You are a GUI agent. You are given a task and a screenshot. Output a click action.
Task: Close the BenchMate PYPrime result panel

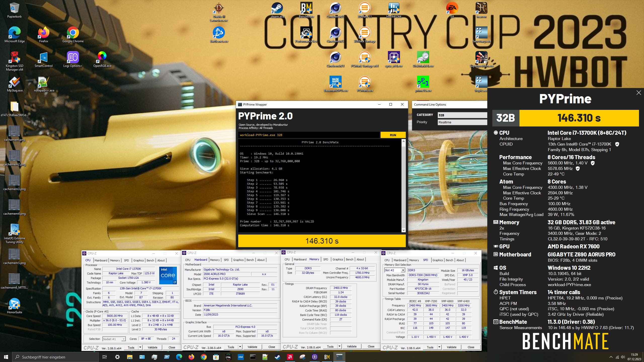[638, 93]
